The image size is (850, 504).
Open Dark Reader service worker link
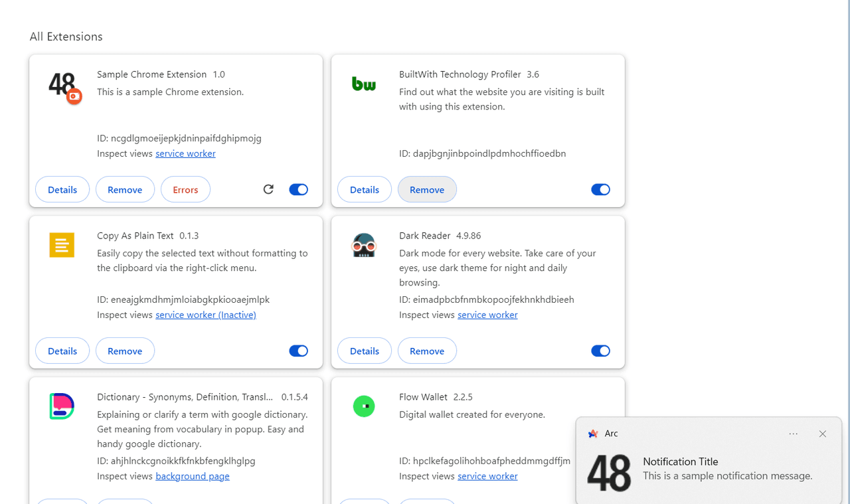click(x=487, y=315)
